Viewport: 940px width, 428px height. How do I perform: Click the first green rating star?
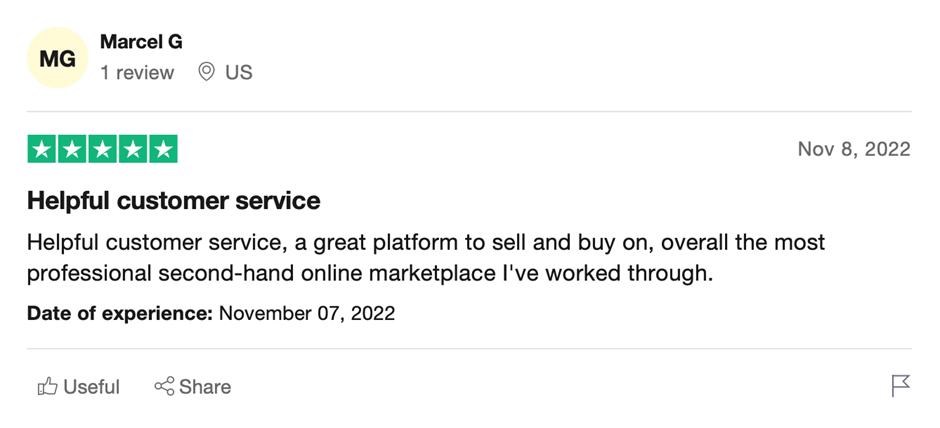pos(42,149)
